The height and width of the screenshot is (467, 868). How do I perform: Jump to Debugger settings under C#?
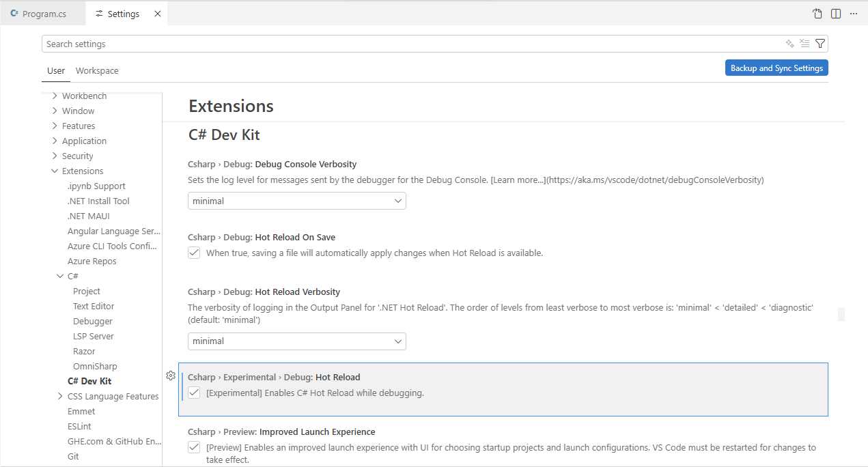(93, 321)
